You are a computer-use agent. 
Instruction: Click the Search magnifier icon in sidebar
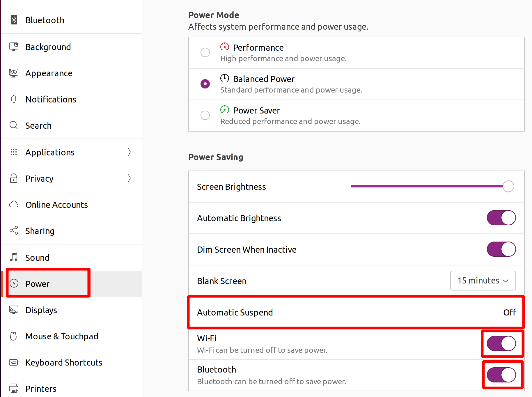click(x=14, y=125)
